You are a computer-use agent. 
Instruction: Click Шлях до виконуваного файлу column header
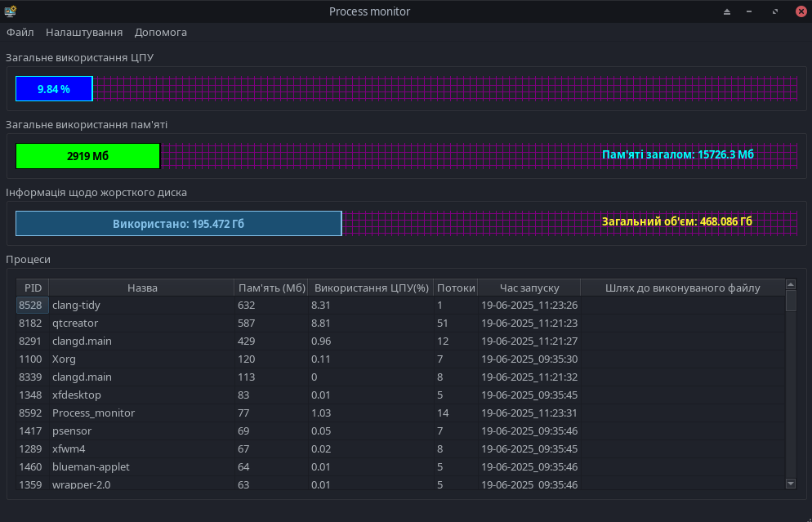[683, 288]
